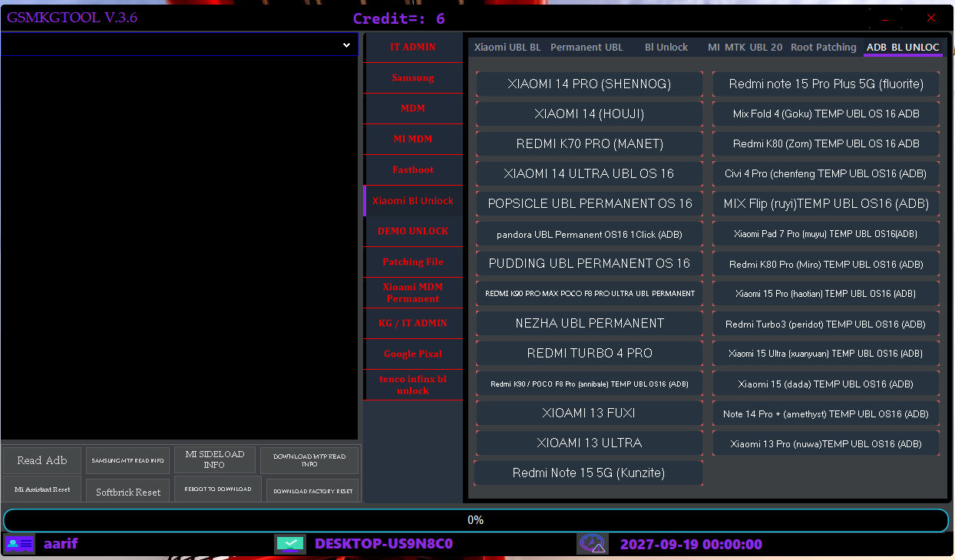Viewport: 955px width, 560px height.
Task: Select PUDDING UBL PERMANENT OS 16
Action: pos(589,264)
